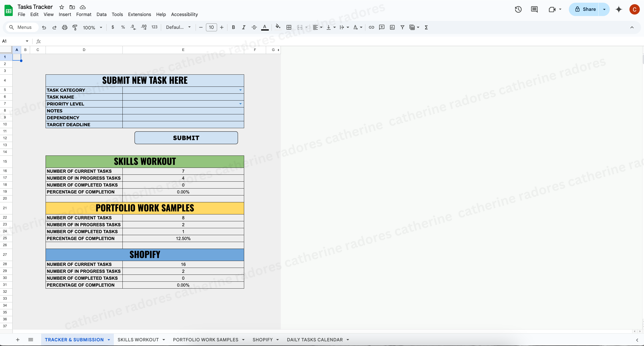The image size is (644, 346).
Task: Toggle italic formatting
Action: [x=243, y=28]
